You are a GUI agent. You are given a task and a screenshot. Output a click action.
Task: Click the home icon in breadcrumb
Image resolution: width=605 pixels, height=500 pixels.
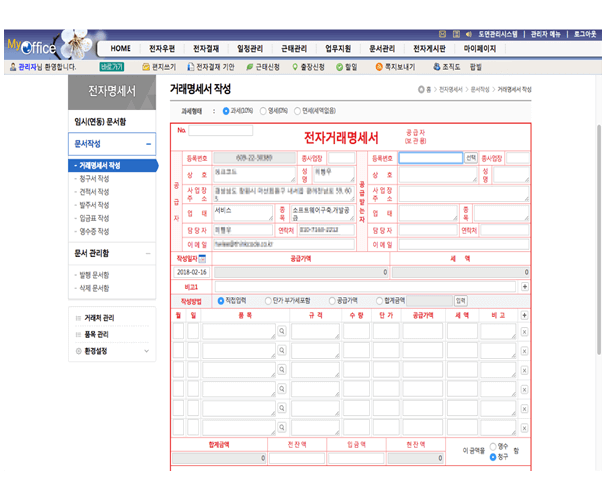click(421, 90)
